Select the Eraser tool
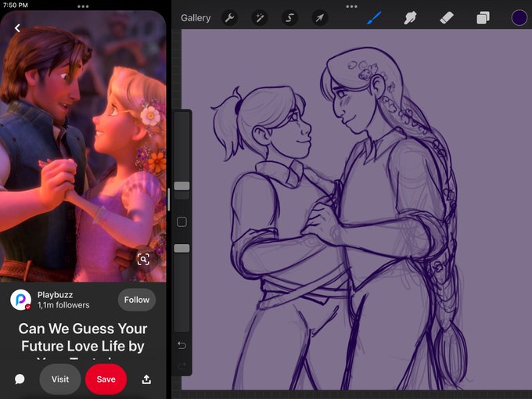Screen dimensions: 532x399 click(447, 18)
